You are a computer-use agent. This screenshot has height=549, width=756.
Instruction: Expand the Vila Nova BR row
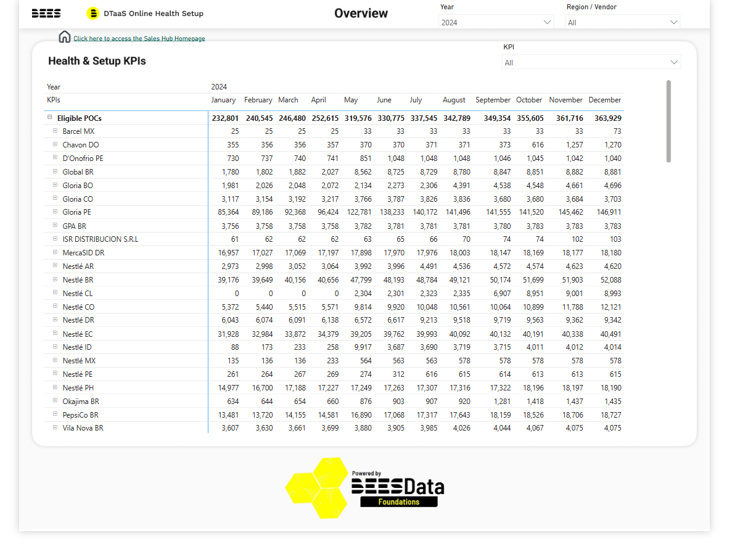pos(55,427)
